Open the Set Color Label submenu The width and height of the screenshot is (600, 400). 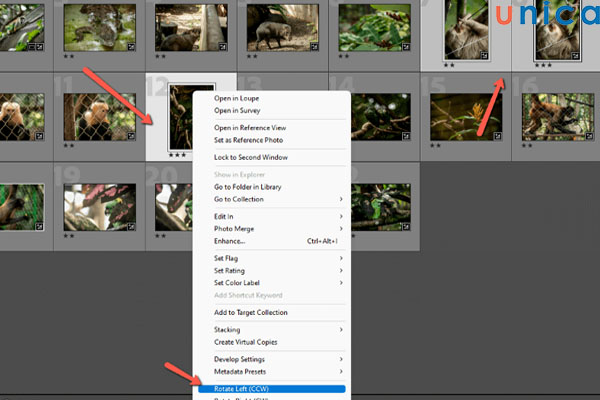(x=272, y=283)
